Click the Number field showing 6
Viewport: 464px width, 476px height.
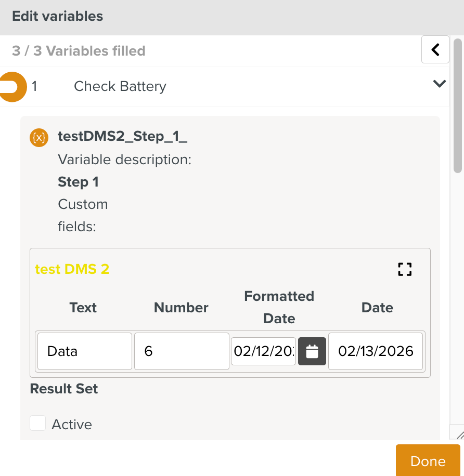point(182,351)
